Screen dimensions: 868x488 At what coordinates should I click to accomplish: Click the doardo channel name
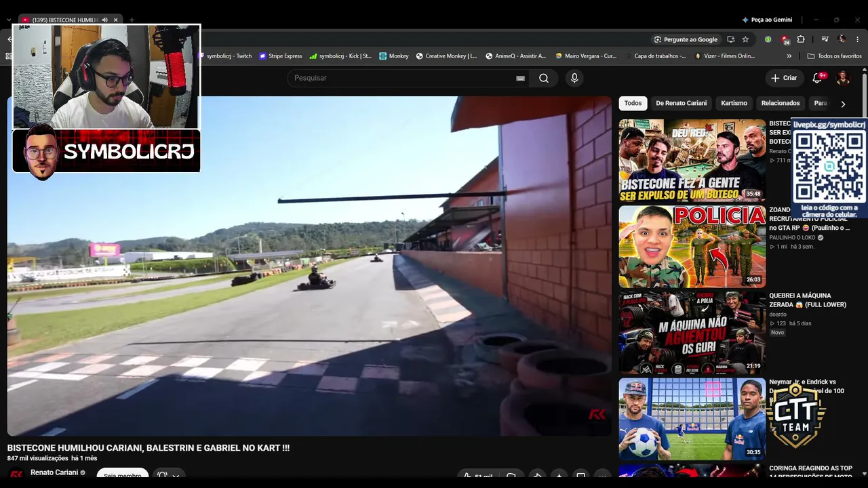tap(778, 314)
